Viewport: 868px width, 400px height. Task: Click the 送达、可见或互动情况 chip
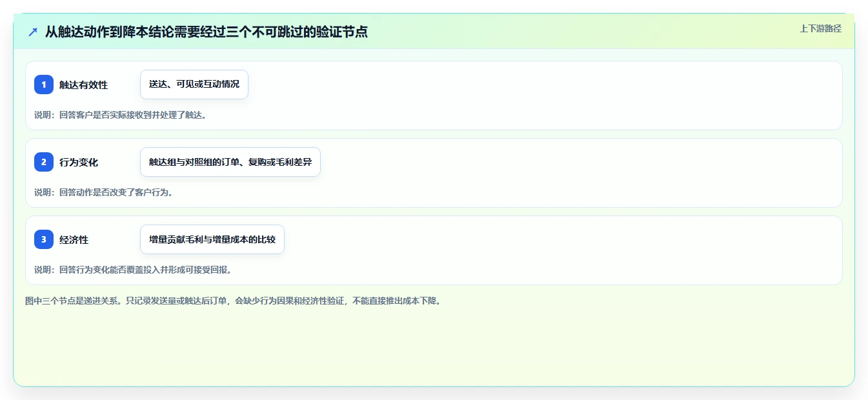(194, 85)
